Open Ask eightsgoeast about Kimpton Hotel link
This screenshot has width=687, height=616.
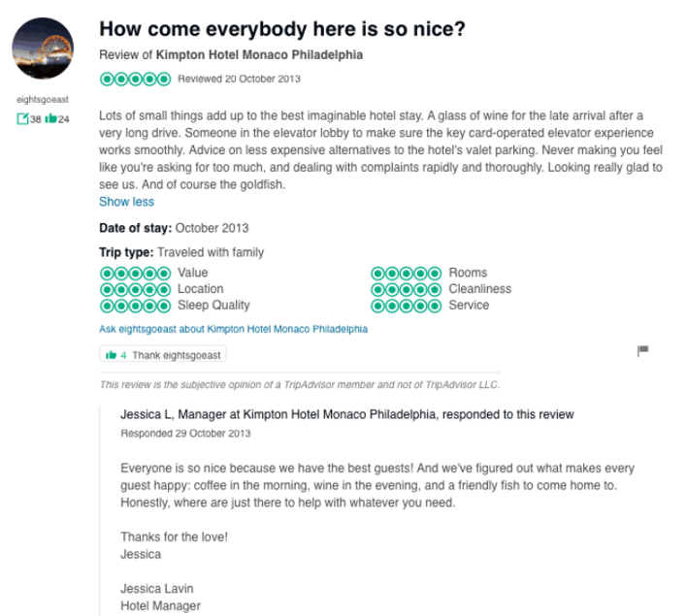[x=233, y=330]
